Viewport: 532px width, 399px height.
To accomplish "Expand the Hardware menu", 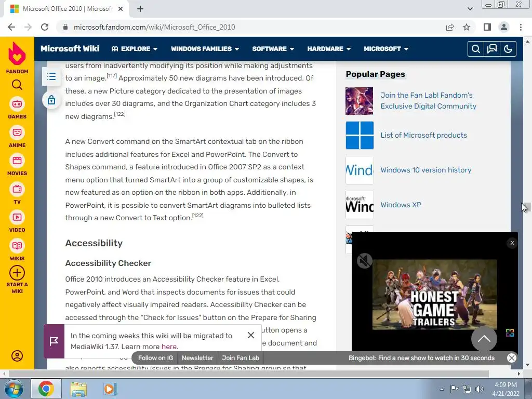I will click(329, 49).
